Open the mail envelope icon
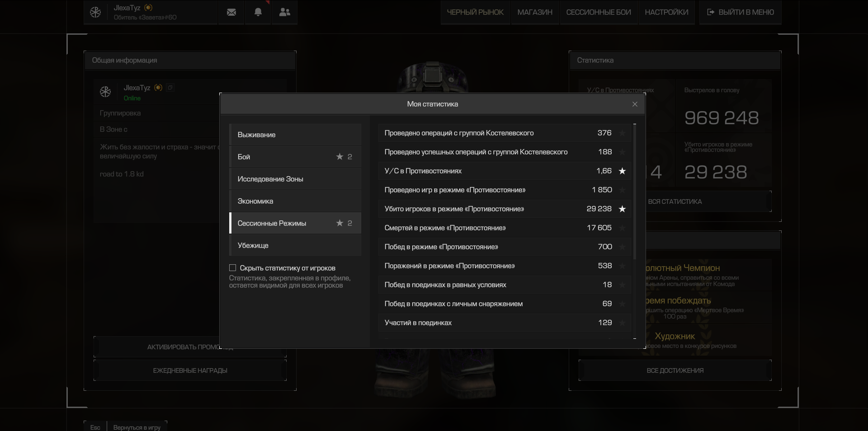 click(x=231, y=12)
